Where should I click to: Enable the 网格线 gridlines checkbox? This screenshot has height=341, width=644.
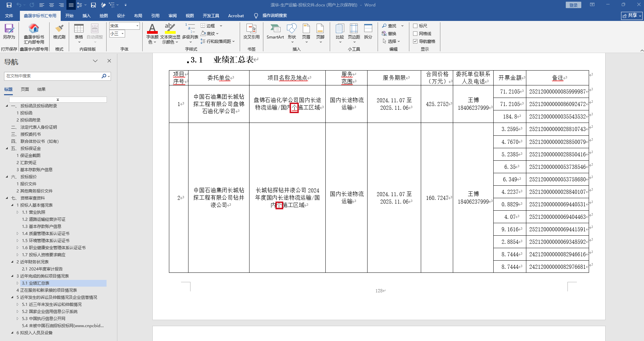415,33
